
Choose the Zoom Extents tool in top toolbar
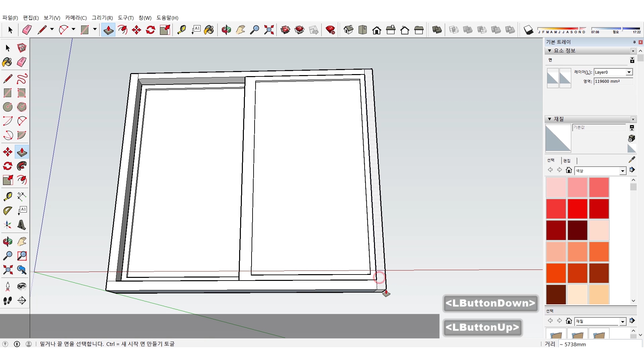pos(269,30)
